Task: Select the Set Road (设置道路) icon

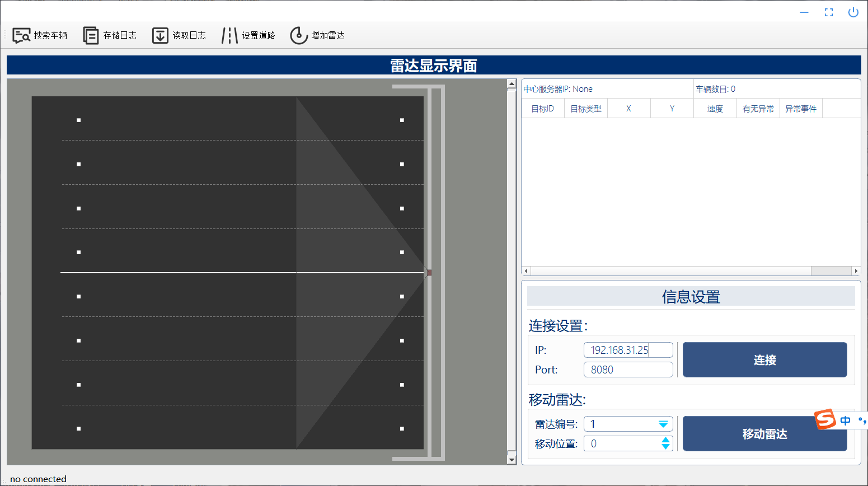Action: pos(229,36)
